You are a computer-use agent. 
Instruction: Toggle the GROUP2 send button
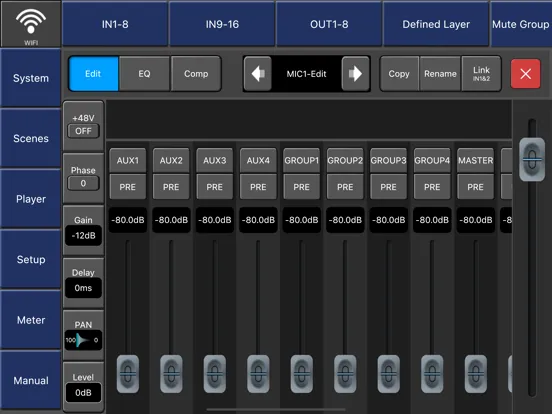pyautogui.click(x=345, y=161)
